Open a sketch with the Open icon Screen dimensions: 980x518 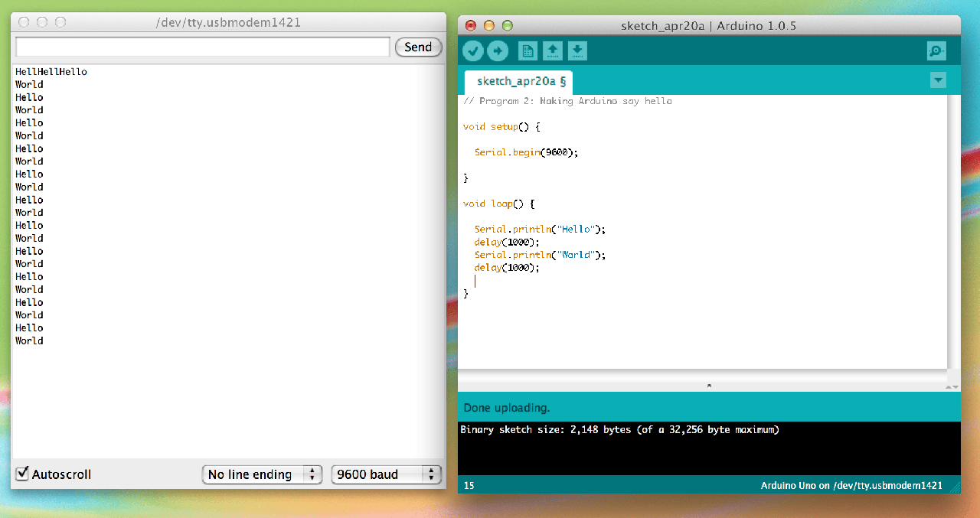[x=553, y=51]
